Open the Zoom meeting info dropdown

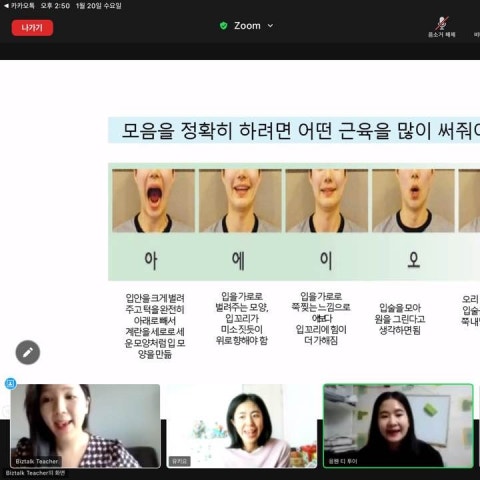pyautogui.click(x=253, y=26)
